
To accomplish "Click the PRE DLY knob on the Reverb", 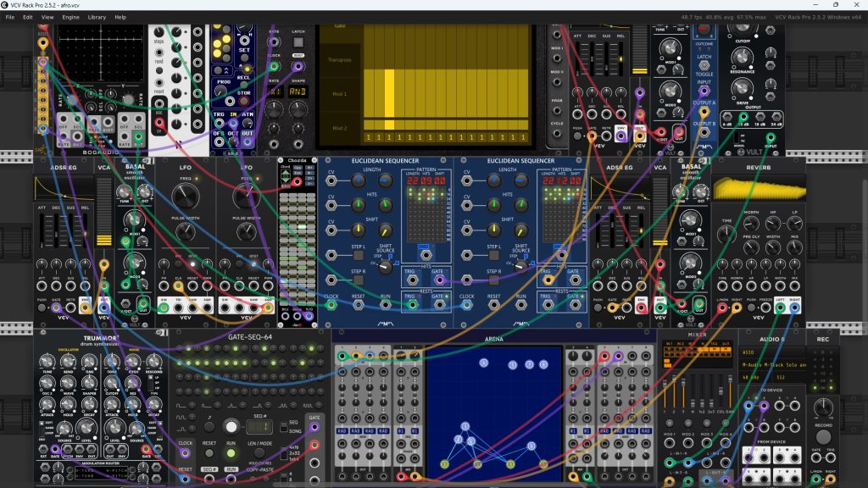I will [x=751, y=247].
